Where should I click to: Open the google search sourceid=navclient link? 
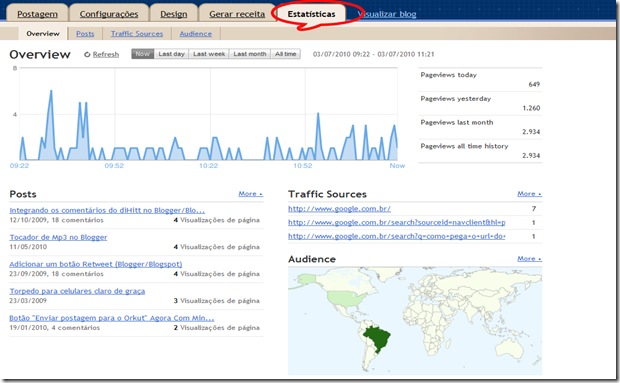[x=397, y=223]
